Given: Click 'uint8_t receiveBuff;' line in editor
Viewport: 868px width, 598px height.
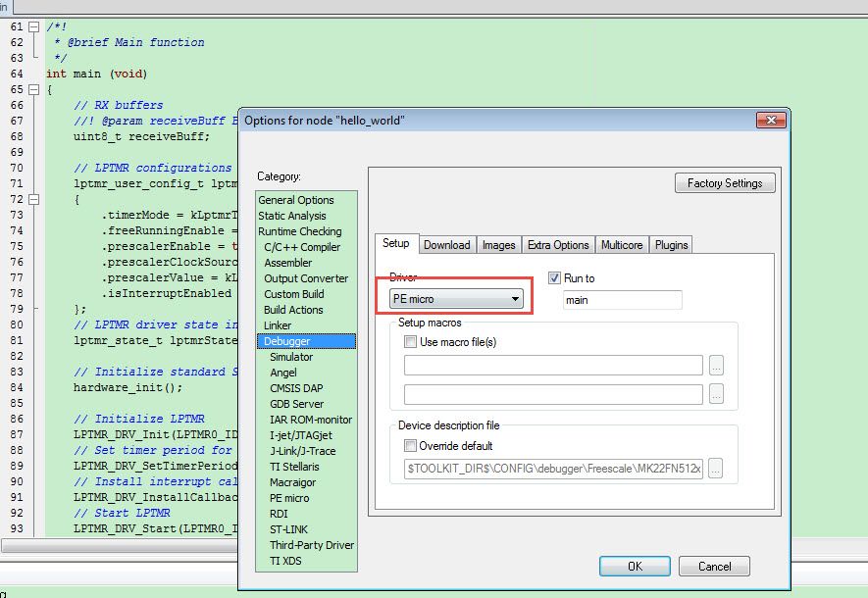Looking at the screenshot, I should click(141, 136).
